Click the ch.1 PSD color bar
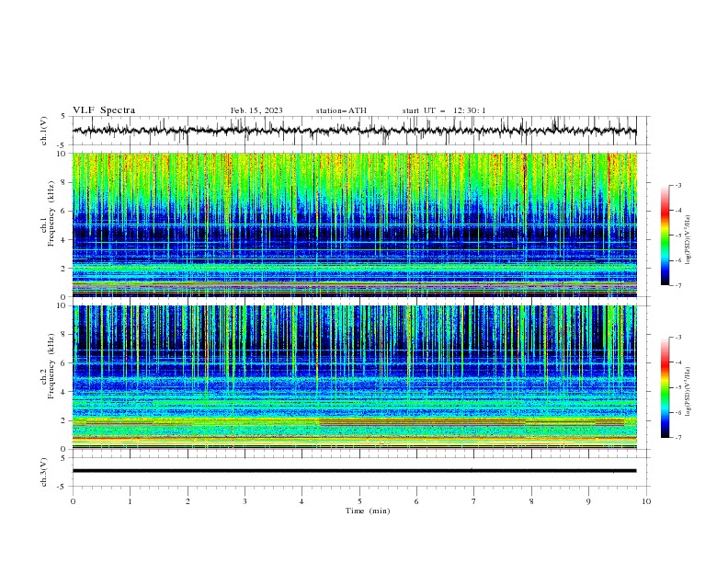 665,235
